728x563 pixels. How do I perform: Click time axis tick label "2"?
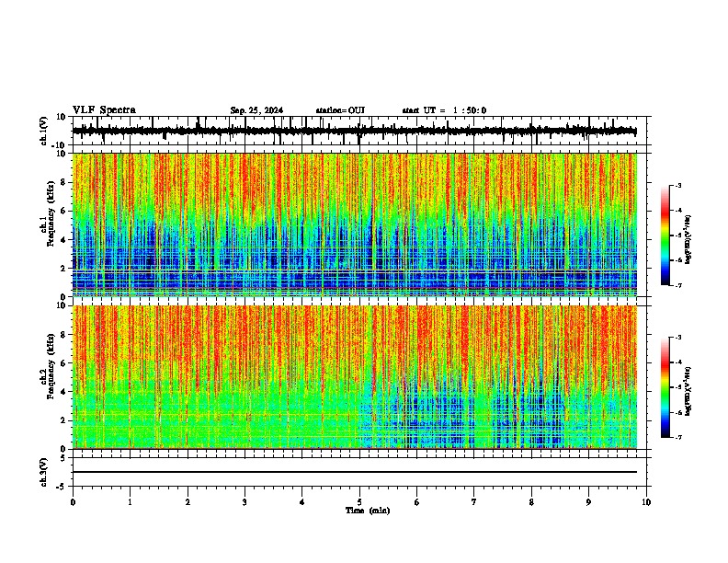click(188, 502)
